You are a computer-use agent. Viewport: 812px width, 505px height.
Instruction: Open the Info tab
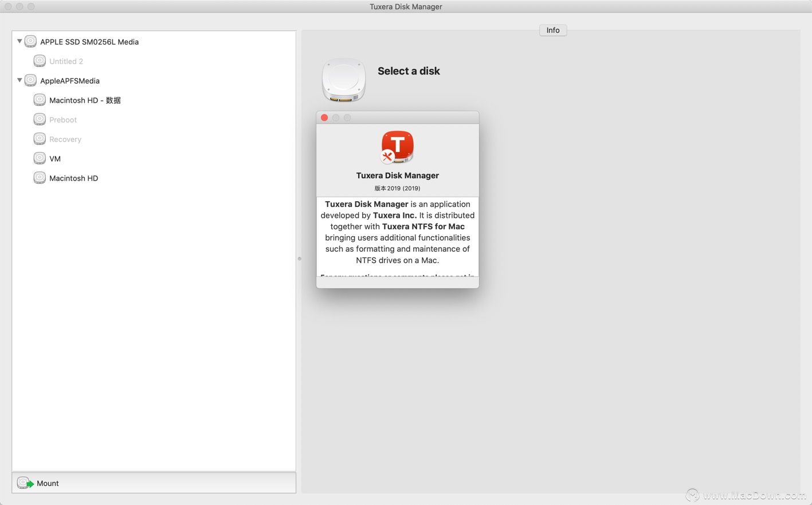[553, 30]
